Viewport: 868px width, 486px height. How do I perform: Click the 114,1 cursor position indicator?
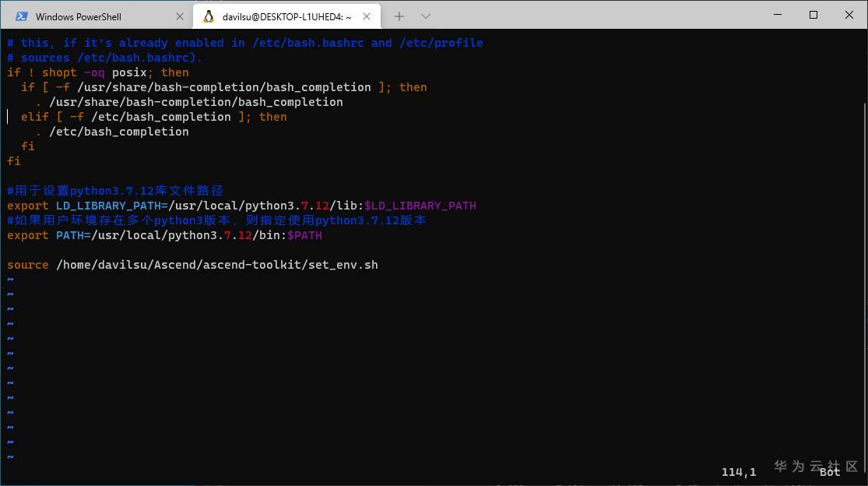click(739, 472)
